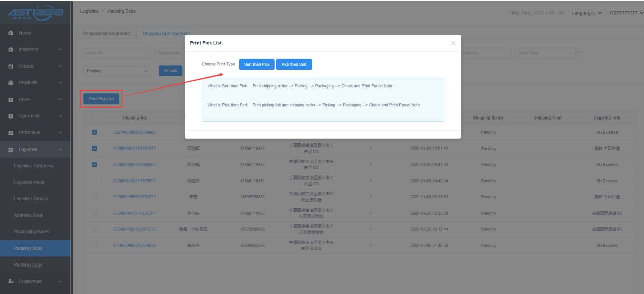Screen dimensions: 644x294
Task: Close the Print Pick List dialog
Action: click(453, 43)
